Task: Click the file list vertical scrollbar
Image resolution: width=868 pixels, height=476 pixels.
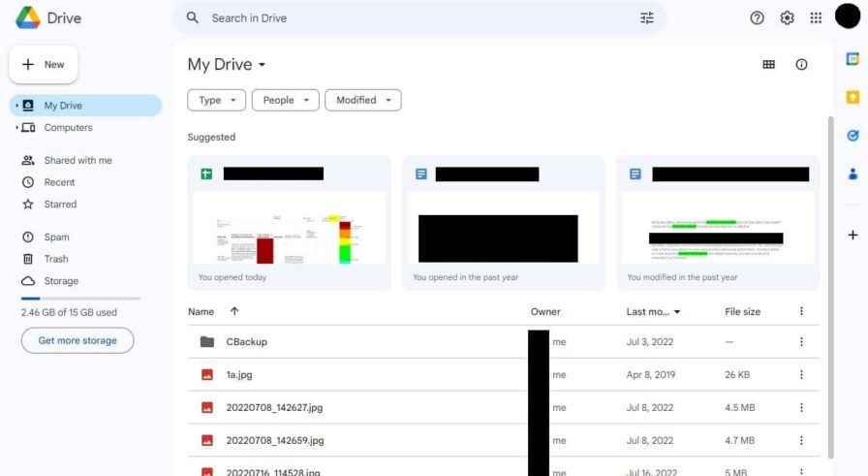Action: (x=830, y=287)
